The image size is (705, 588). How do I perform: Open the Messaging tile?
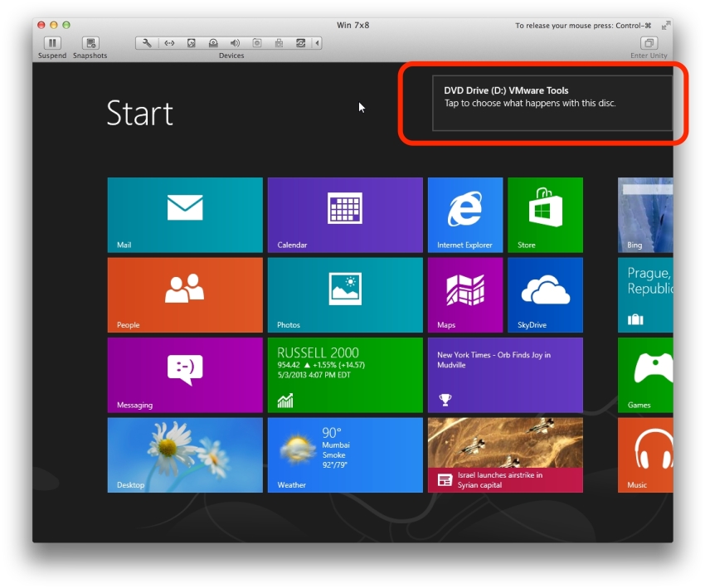click(185, 375)
